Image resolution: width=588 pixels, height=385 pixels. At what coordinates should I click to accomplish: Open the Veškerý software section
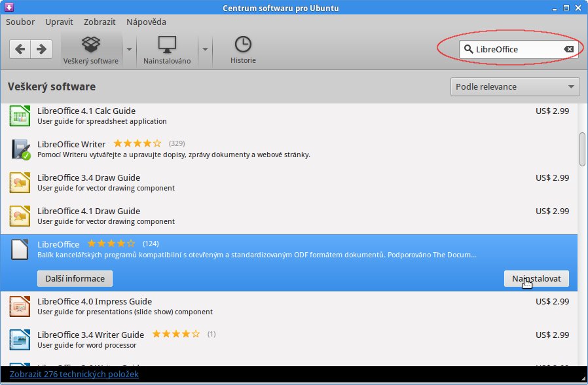pos(91,50)
